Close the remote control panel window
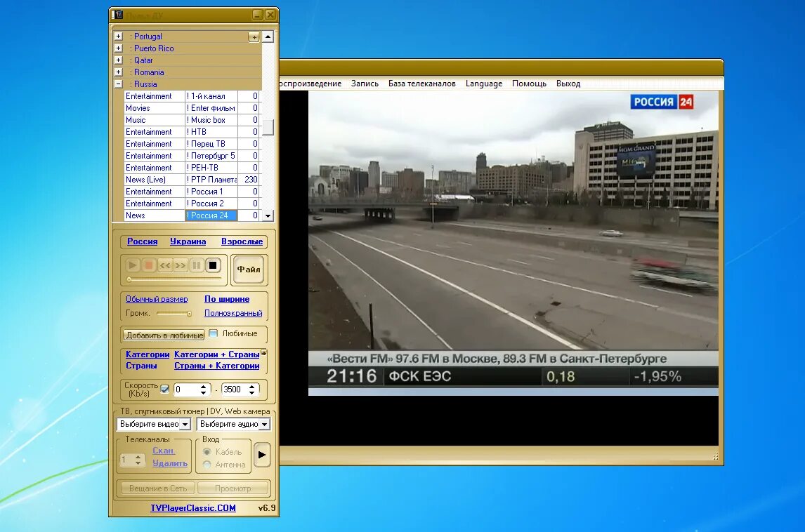Image resolution: width=805 pixels, height=532 pixels. [270, 15]
